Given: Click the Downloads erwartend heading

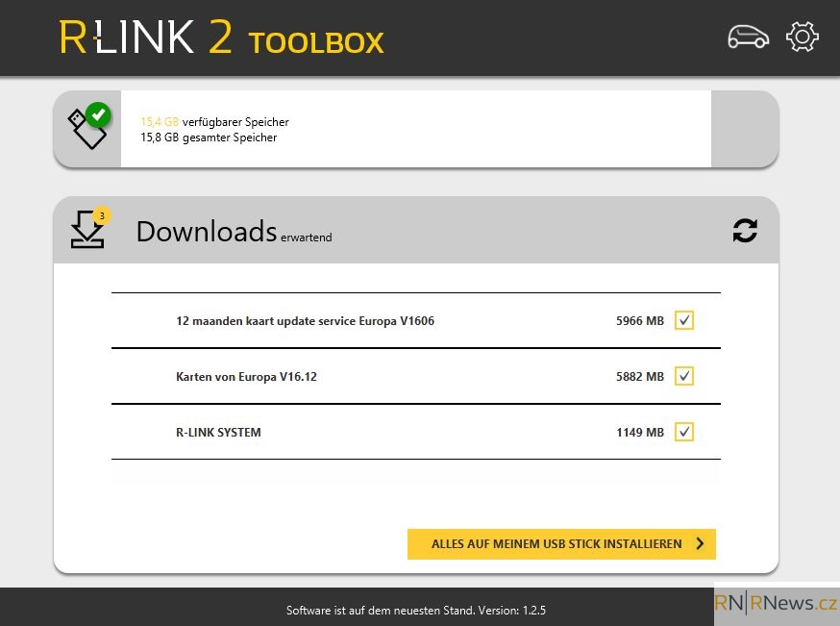Looking at the screenshot, I should coord(235,232).
